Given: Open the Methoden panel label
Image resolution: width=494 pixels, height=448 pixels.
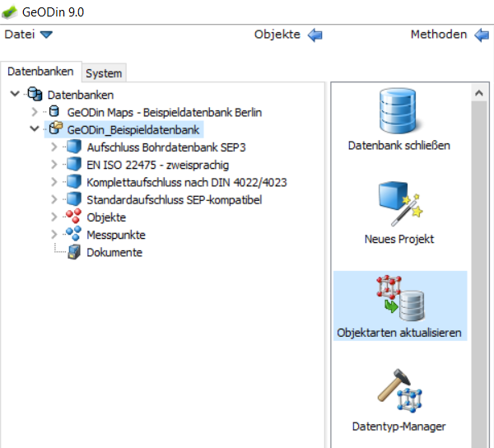Looking at the screenshot, I should [x=439, y=35].
